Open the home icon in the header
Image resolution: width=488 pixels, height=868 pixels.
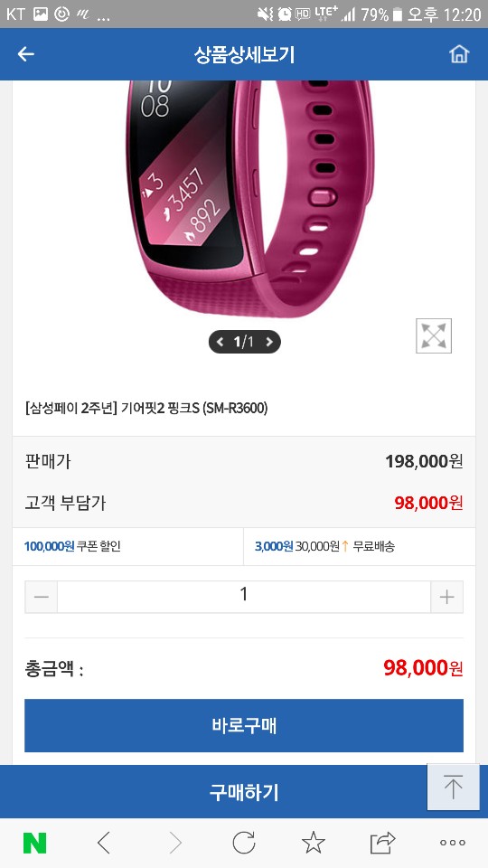point(459,53)
